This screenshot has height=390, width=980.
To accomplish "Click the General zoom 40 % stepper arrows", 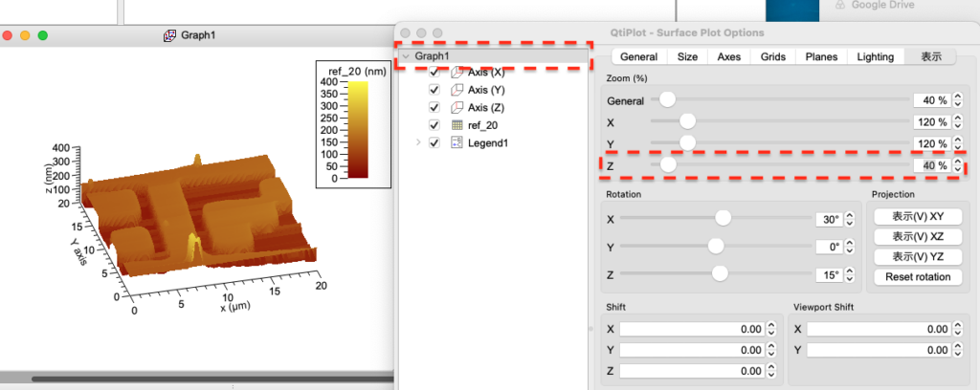I will pos(957,99).
